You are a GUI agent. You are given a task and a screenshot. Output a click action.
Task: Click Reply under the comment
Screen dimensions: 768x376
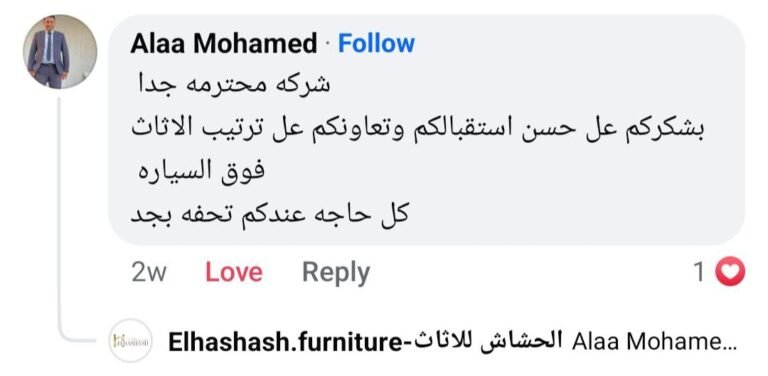tap(336, 273)
